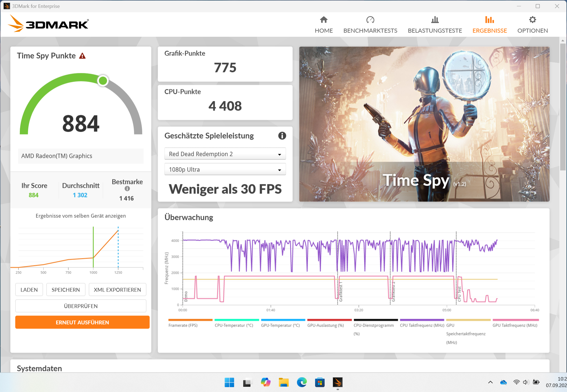This screenshot has height=392, width=567.
Task: Click the CPU-Punkte value 4 408
Action: point(225,106)
